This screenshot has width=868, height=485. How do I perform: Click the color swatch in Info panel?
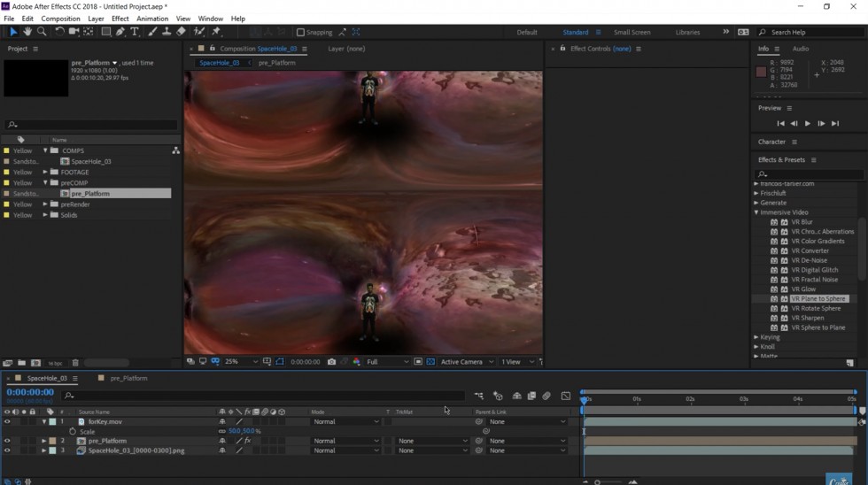pyautogui.click(x=761, y=72)
